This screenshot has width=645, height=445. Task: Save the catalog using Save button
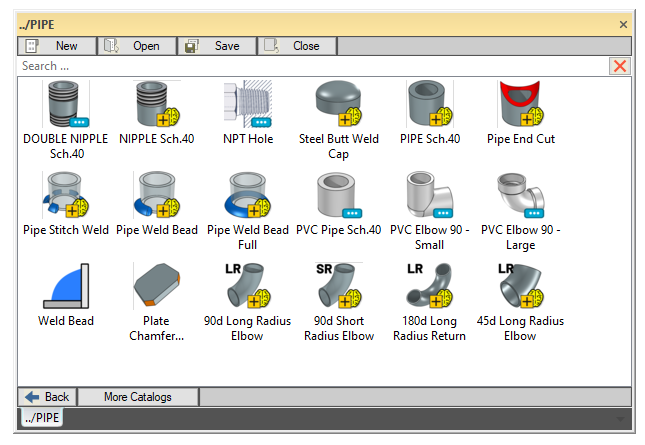coord(216,46)
